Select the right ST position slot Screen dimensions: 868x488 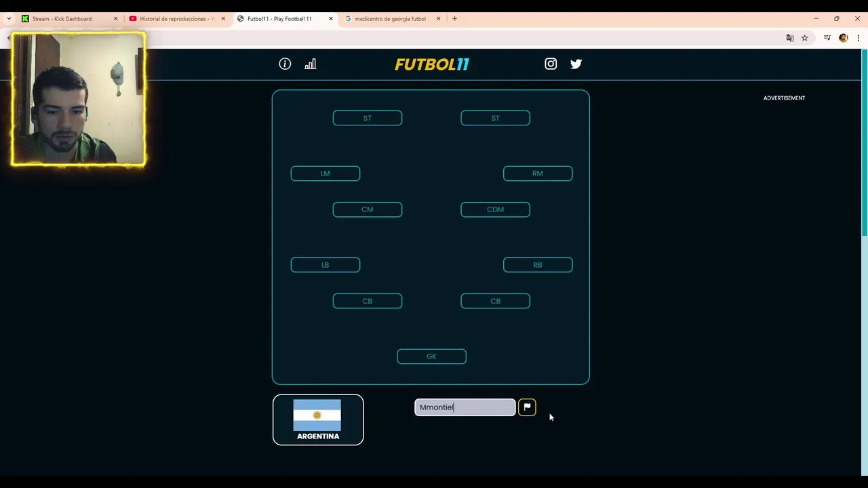[495, 118]
